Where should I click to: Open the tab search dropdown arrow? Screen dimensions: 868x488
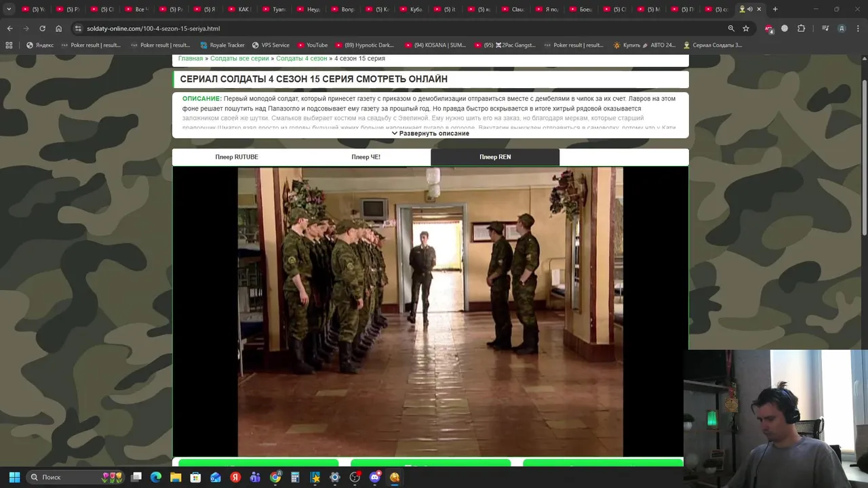pos(9,9)
